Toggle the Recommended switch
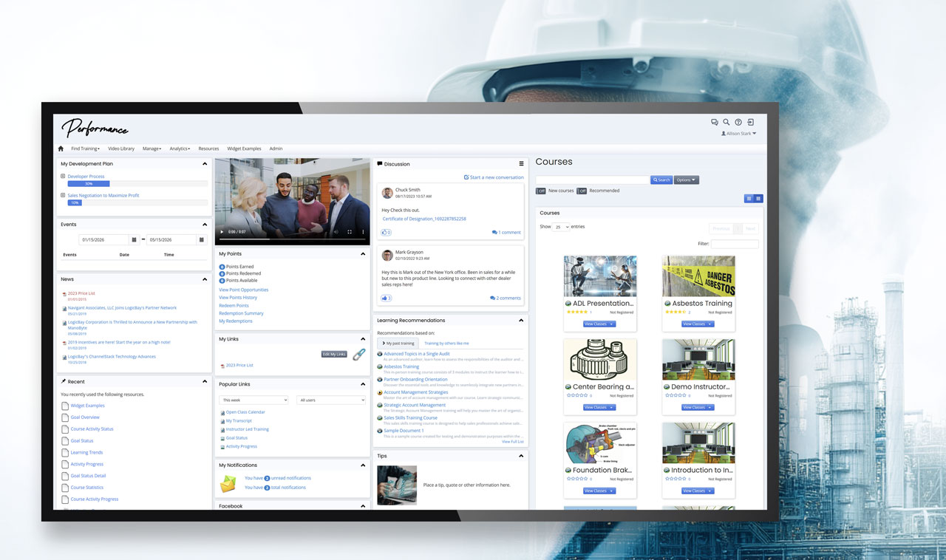The width and height of the screenshot is (946, 560). (x=582, y=191)
